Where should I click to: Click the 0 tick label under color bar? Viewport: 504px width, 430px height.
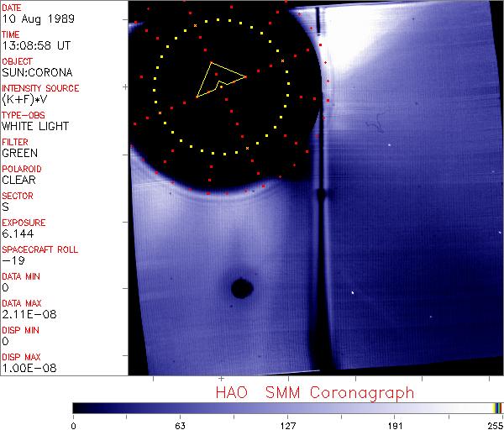click(74, 426)
